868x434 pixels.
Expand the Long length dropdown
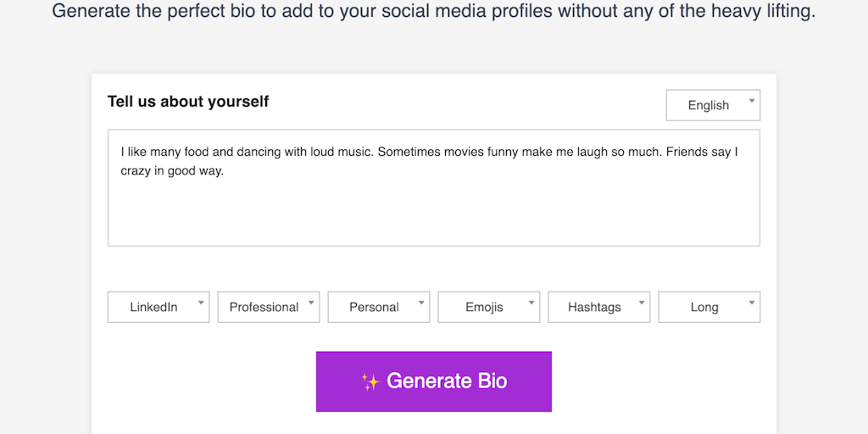pos(704,307)
